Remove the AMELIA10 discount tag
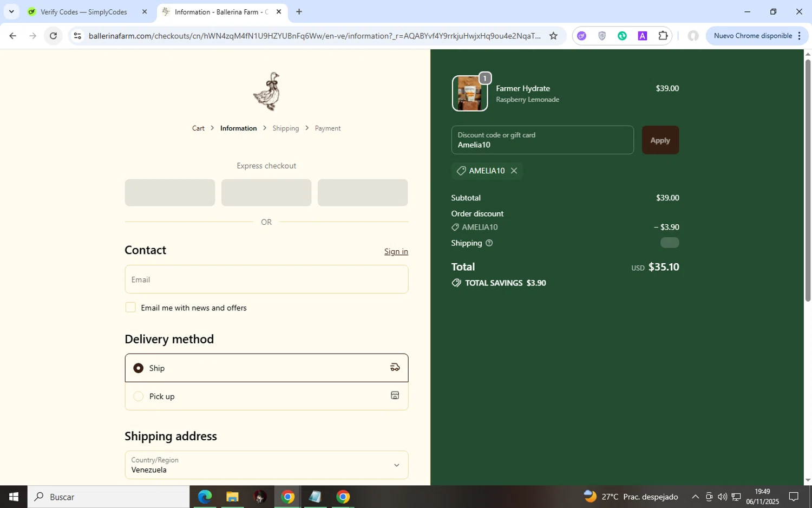This screenshot has height=508, width=812. [514, 171]
